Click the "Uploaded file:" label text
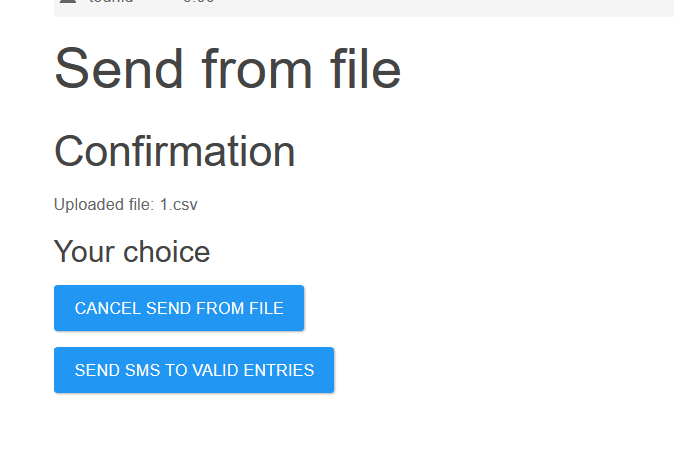This screenshot has height=452, width=674. pos(104,204)
